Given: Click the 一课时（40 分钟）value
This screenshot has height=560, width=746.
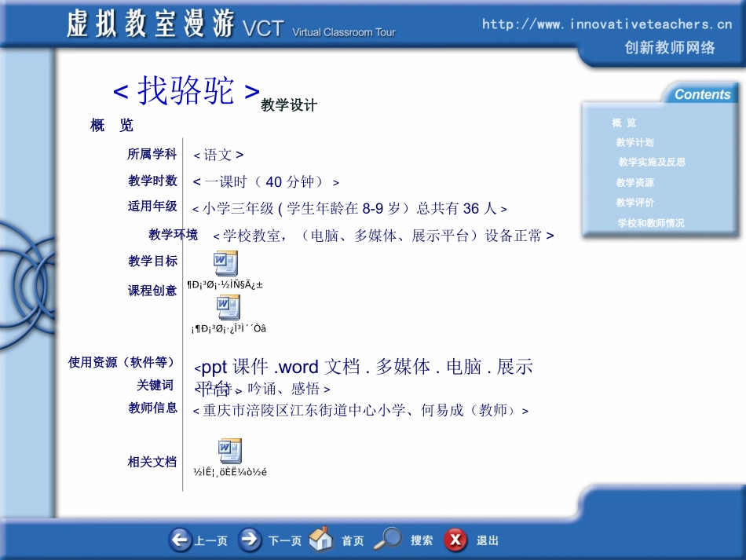Looking at the screenshot, I should [266, 182].
